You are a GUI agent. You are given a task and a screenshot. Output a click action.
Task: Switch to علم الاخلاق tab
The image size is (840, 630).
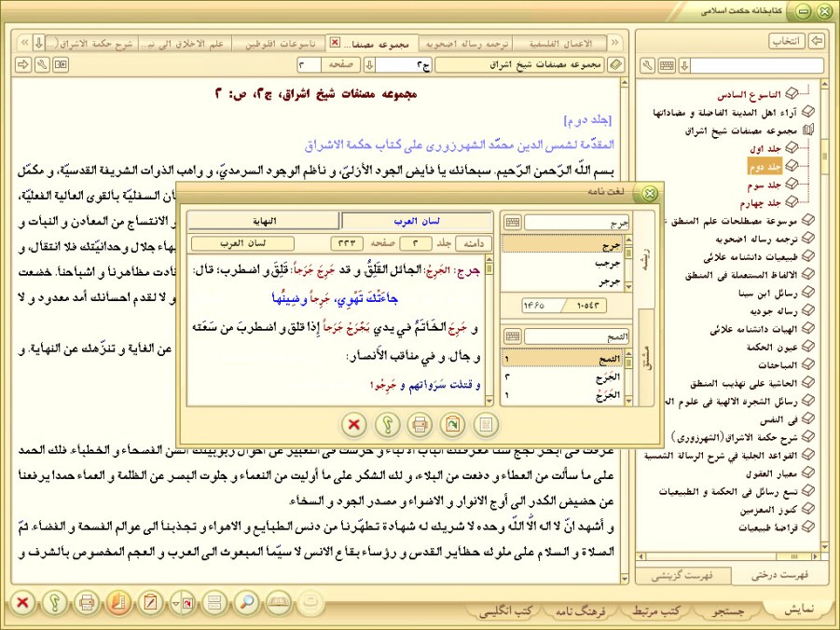tap(185, 44)
